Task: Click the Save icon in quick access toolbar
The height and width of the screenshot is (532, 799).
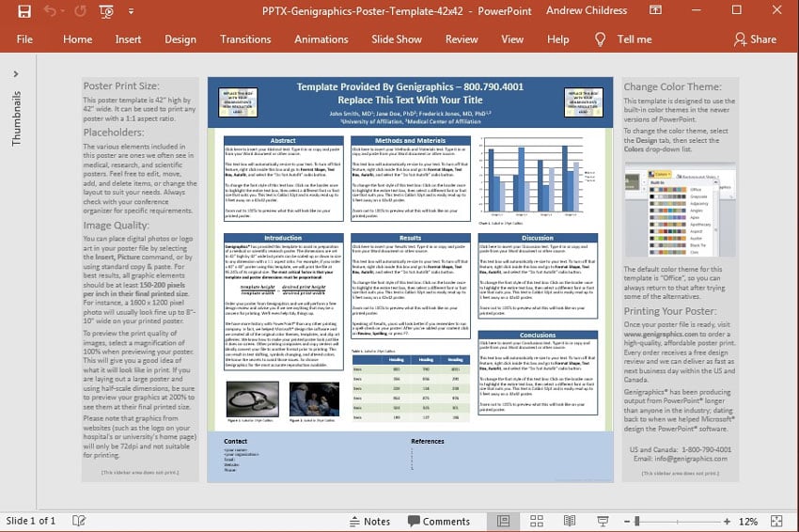Action: pyautogui.click(x=23, y=11)
